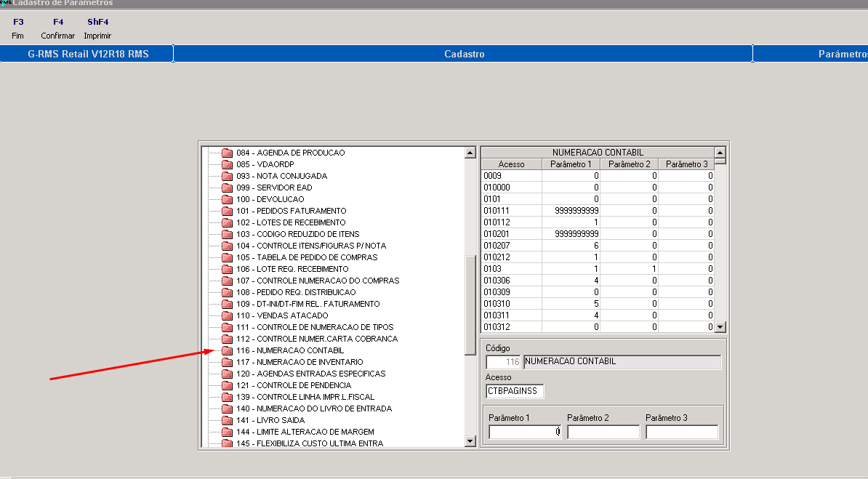
Task: Click folder icon for 100 - DEVOLUCAO
Action: (x=227, y=199)
